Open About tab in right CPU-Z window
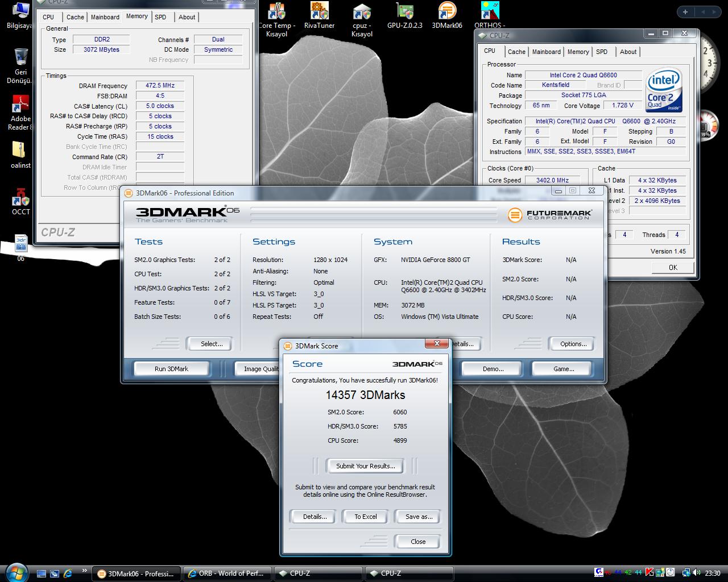The image size is (728, 582). 628,52
